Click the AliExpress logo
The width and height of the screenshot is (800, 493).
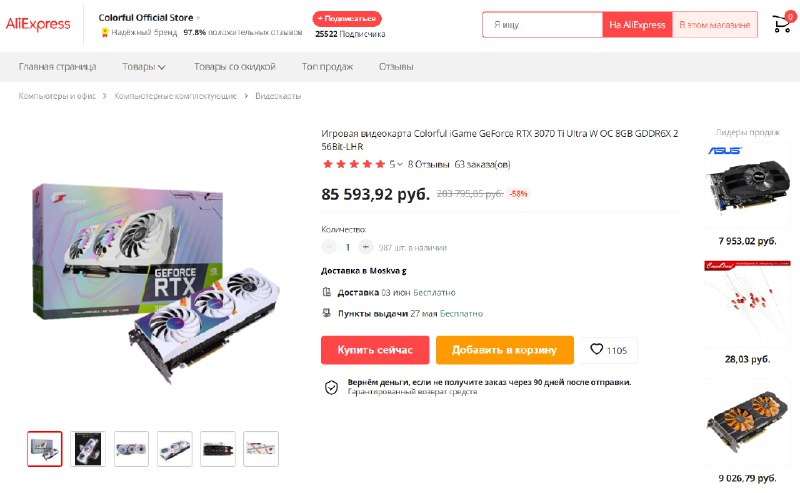[x=38, y=24]
